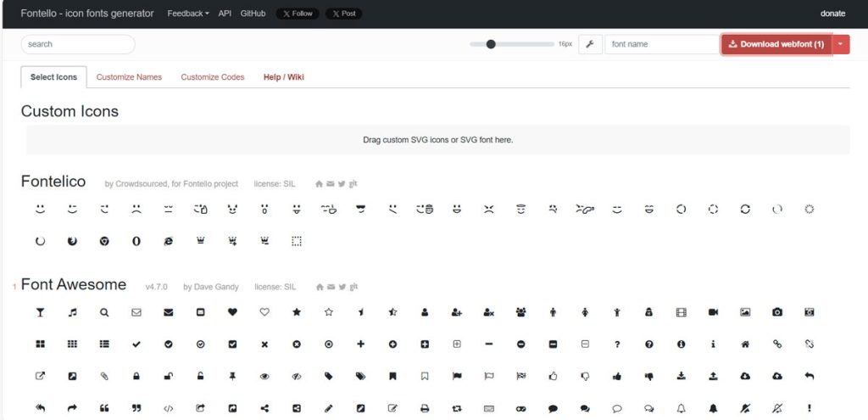
Task: Select the music note icon in Font Awesome
Action: click(x=72, y=312)
